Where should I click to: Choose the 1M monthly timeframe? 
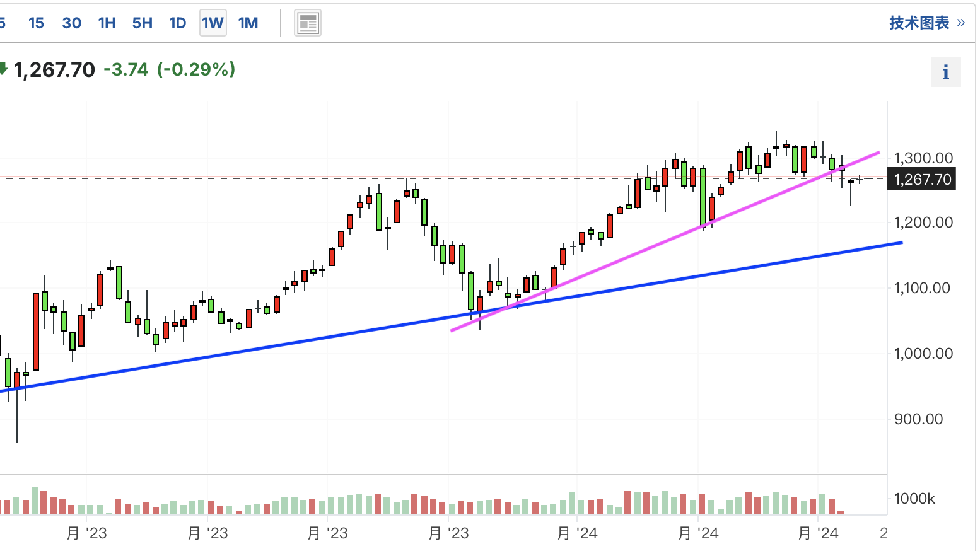tap(248, 23)
